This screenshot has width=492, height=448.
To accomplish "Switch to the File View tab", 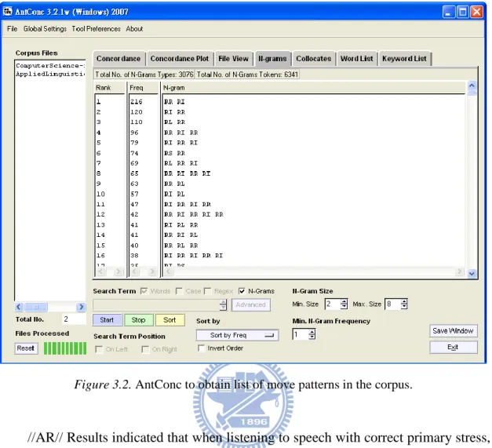I will point(233,59).
